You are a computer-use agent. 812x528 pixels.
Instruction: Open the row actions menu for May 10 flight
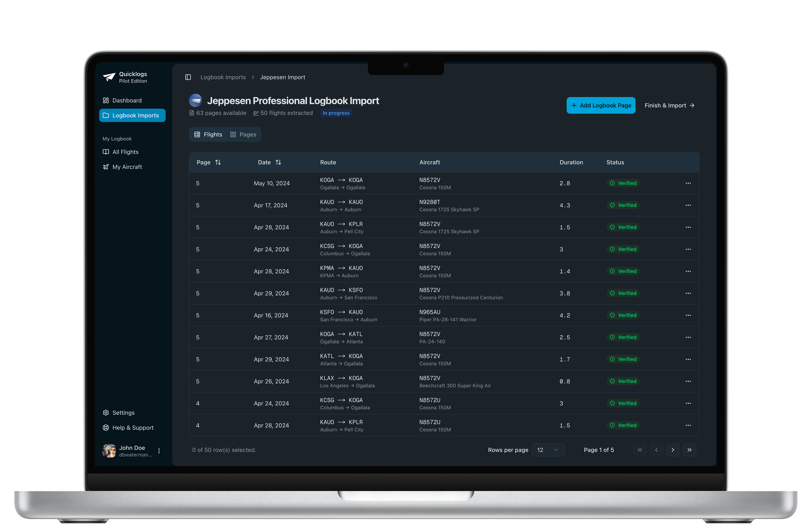[x=688, y=183]
